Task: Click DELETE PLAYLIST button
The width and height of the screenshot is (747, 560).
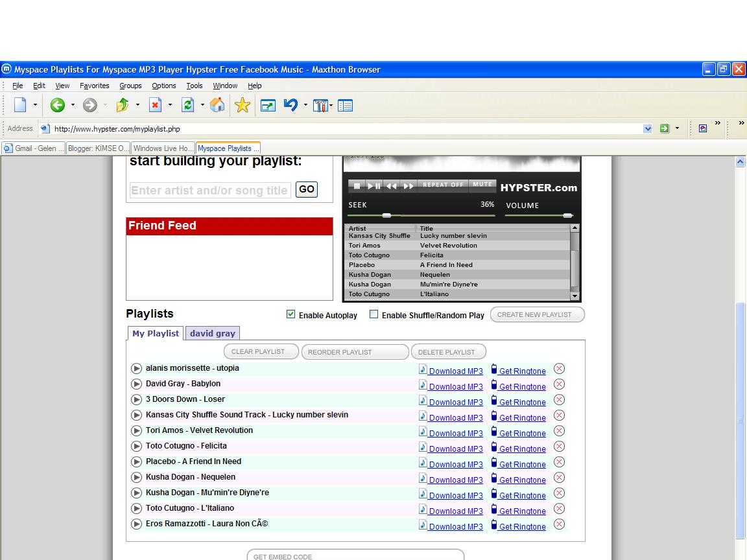Action: (x=448, y=352)
